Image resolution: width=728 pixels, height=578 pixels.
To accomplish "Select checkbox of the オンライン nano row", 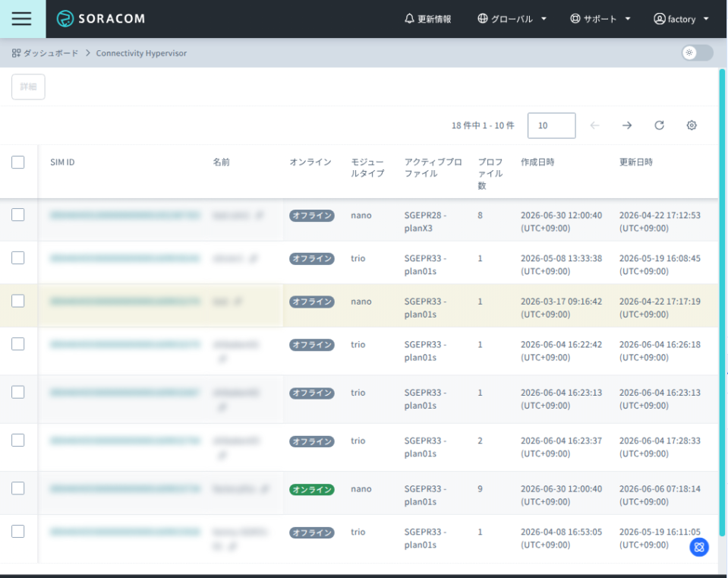I will click(18, 488).
